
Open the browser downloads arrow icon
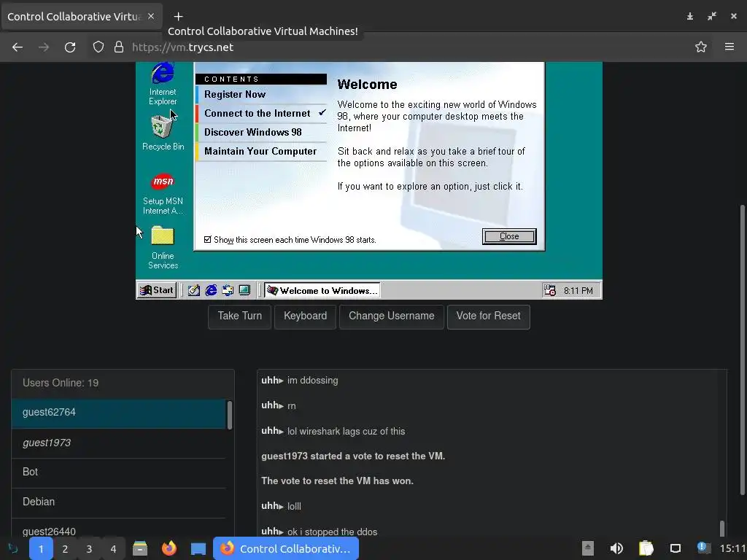(x=690, y=17)
